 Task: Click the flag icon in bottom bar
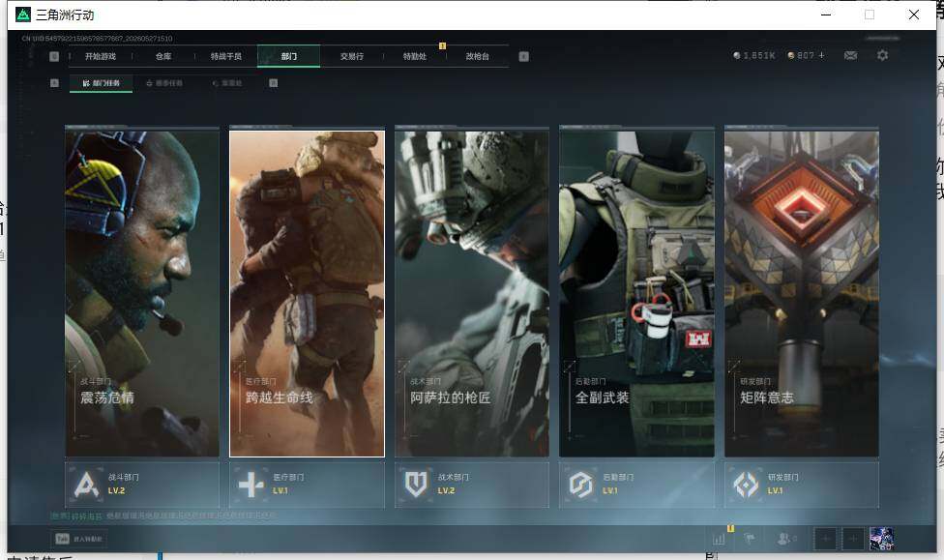[x=750, y=539]
